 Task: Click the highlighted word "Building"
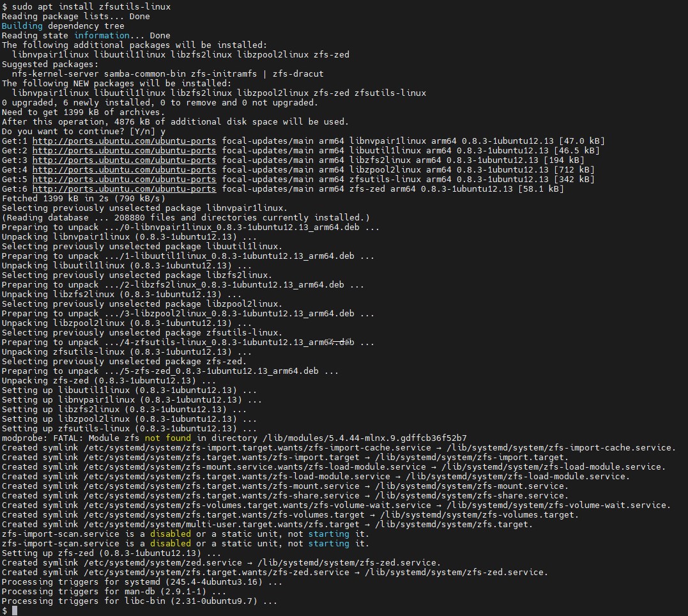[22, 26]
